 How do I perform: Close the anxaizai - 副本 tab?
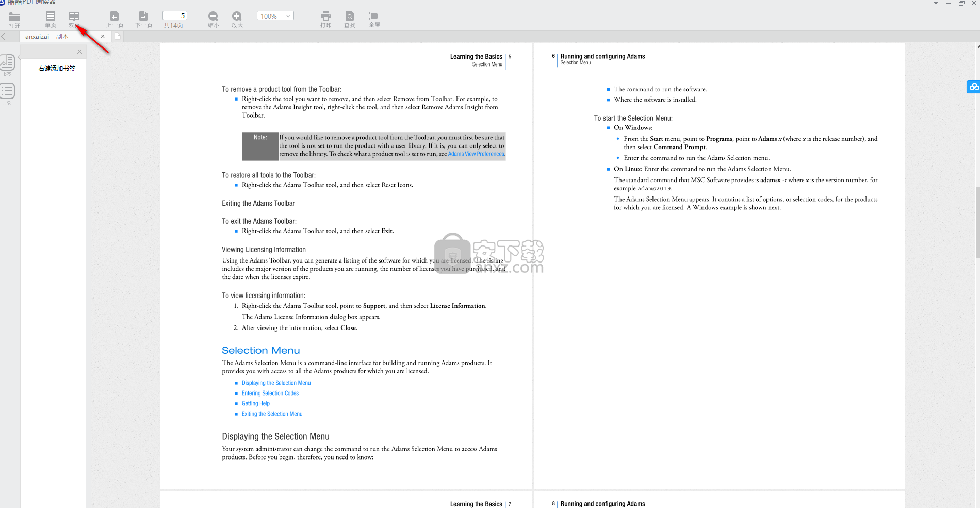(103, 36)
